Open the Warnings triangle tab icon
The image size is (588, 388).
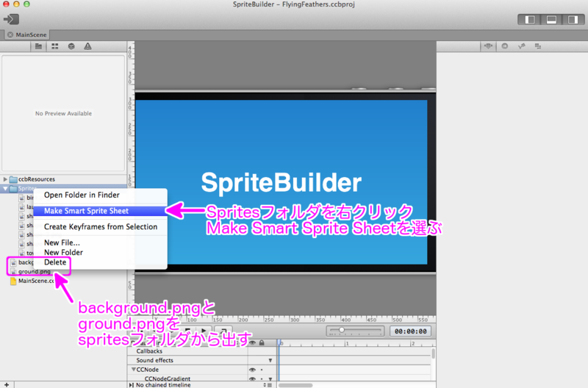[x=87, y=46]
